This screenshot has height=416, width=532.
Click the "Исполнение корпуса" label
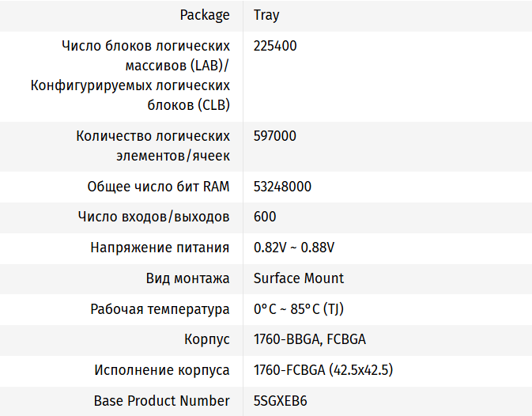point(162,370)
